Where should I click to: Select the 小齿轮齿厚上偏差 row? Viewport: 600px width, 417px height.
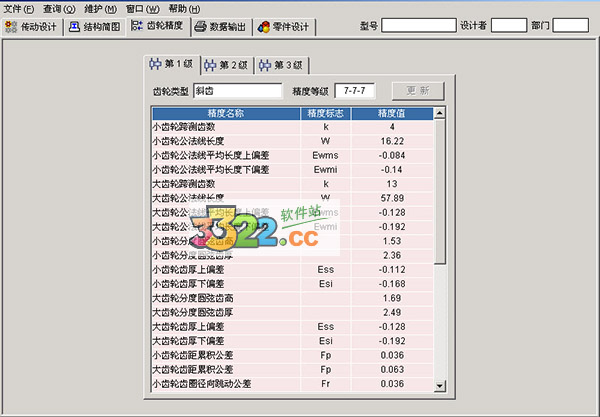293,270
